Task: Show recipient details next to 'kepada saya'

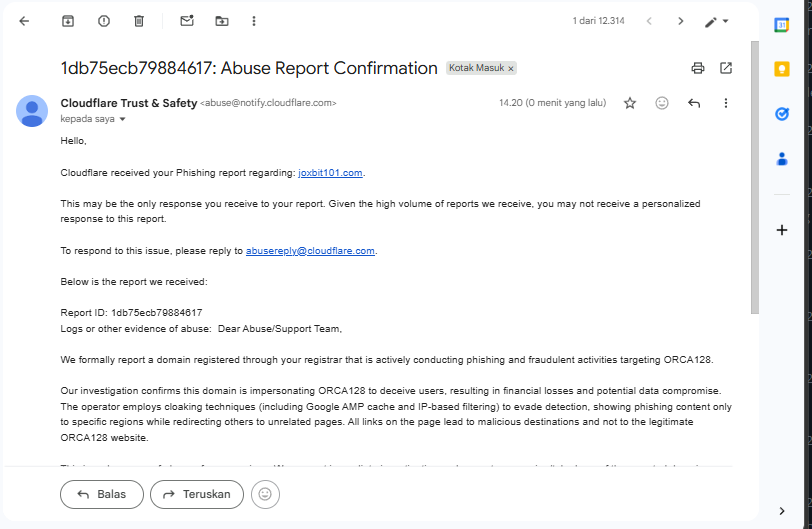Action: click(x=123, y=119)
